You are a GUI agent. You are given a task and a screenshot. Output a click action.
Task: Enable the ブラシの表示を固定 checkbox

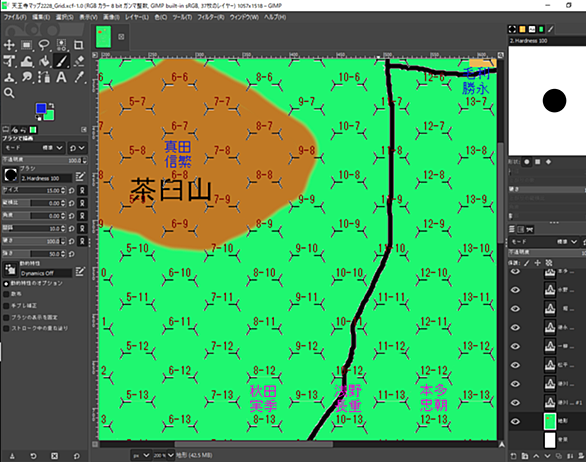6,317
